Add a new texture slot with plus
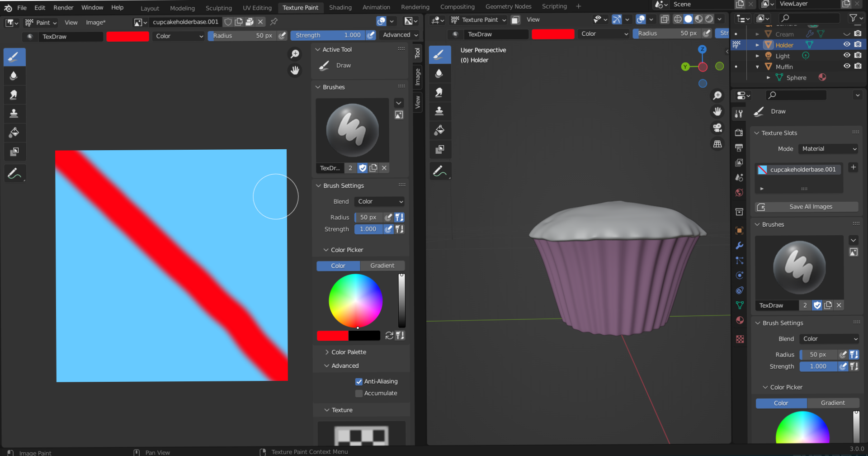Viewport: 868px width, 456px height. (853, 167)
